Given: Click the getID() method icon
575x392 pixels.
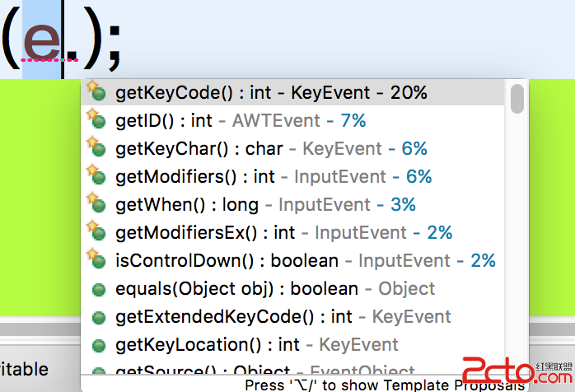Looking at the screenshot, I should pyautogui.click(x=96, y=119).
